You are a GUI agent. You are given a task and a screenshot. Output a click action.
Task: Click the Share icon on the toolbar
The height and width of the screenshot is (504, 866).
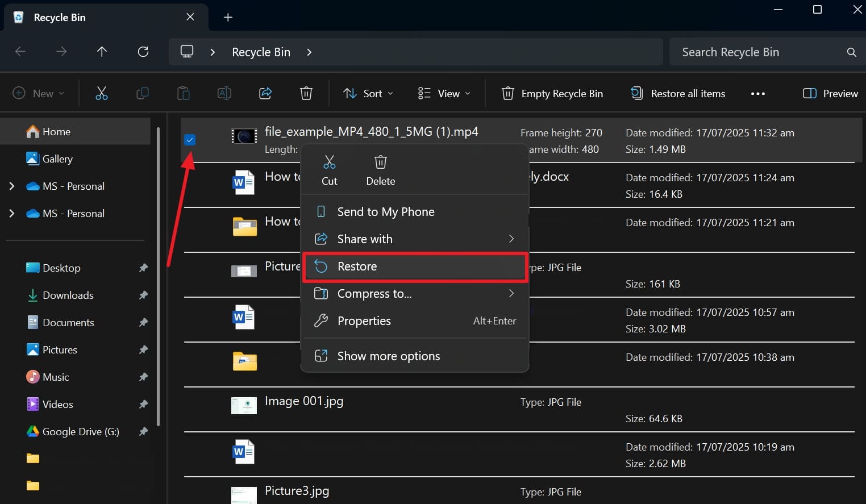pyautogui.click(x=265, y=93)
